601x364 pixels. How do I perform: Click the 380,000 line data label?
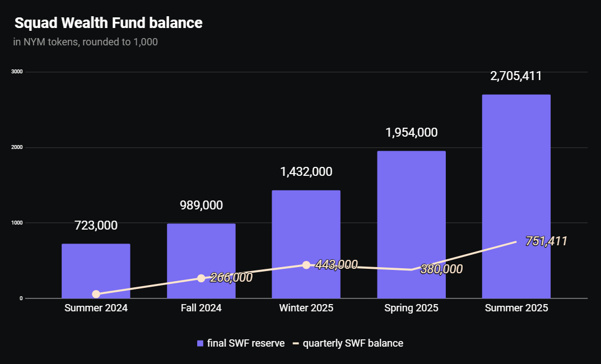coord(441,269)
